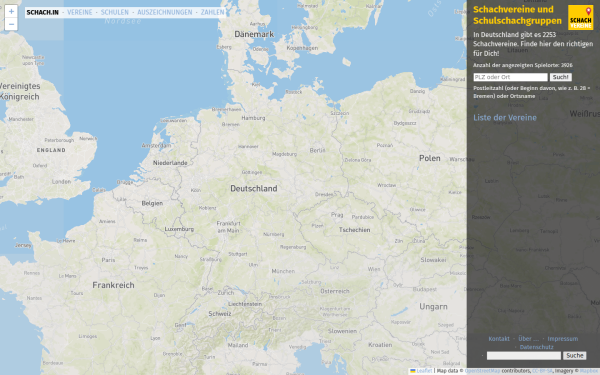Screen dimensions: 600x375
Task: Click the Suche button
Action: tap(574, 355)
